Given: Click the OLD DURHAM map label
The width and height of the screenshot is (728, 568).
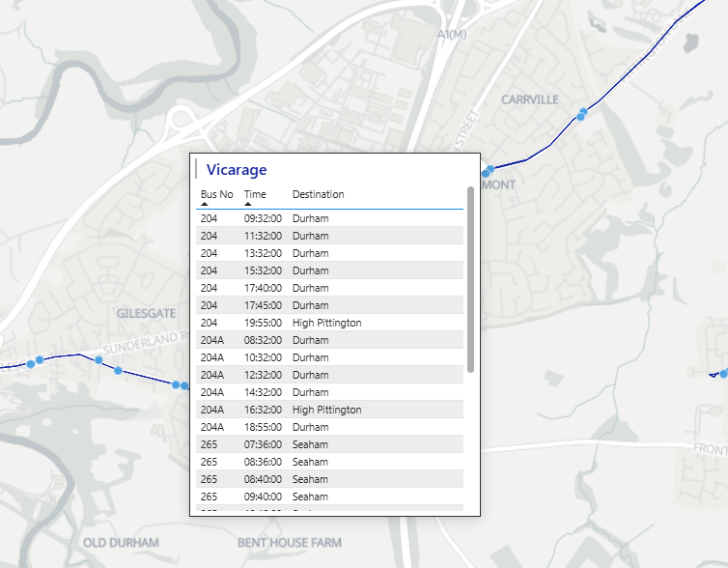Looking at the screenshot, I should 121,543.
